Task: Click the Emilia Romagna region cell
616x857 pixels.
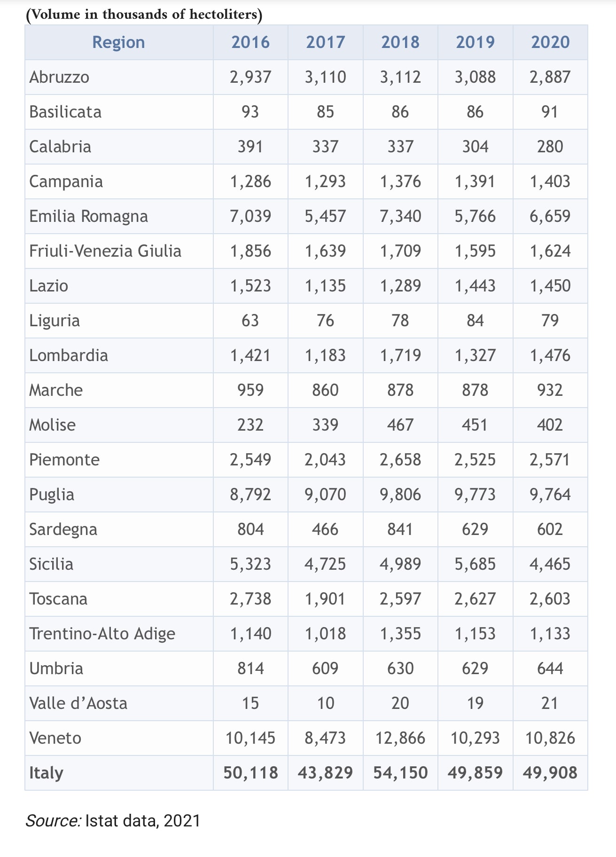Action: (x=88, y=216)
